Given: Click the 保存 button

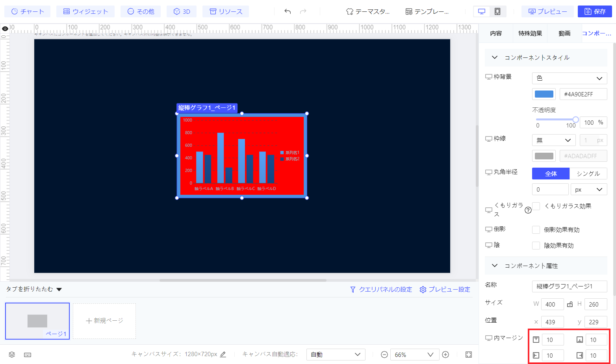Looking at the screenshot, I should 595,11.
